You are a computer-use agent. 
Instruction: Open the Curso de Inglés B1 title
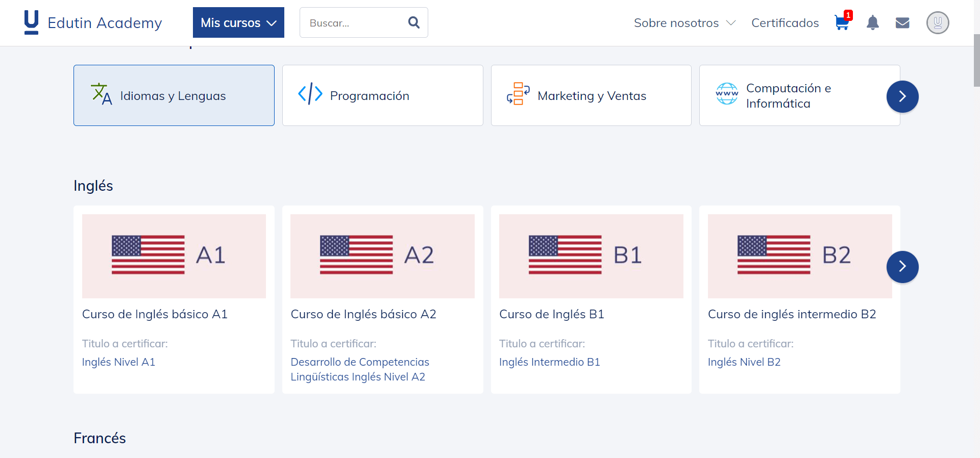coord(552,314)
